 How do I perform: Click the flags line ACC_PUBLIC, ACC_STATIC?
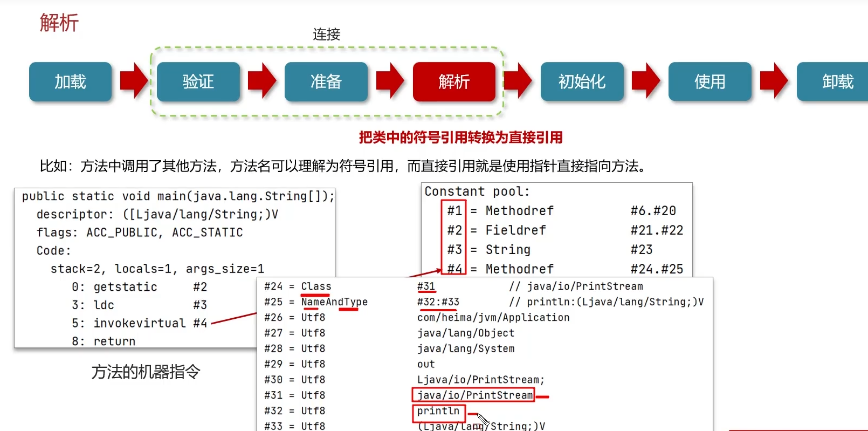coord(140,232)
